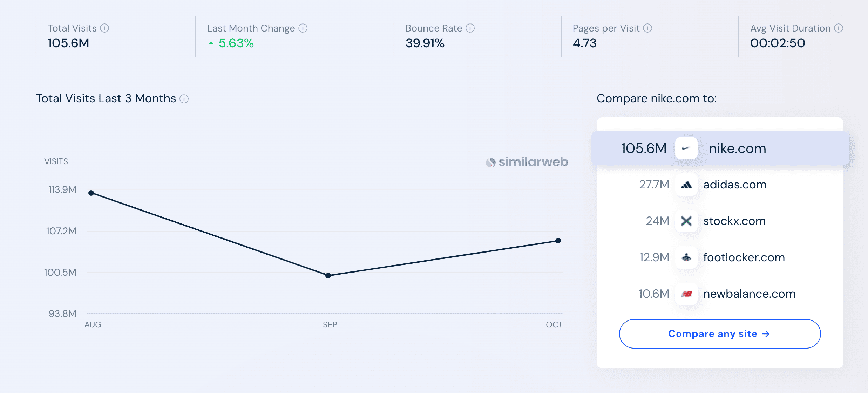Click the adidas.com link

[x=735, y=185]
